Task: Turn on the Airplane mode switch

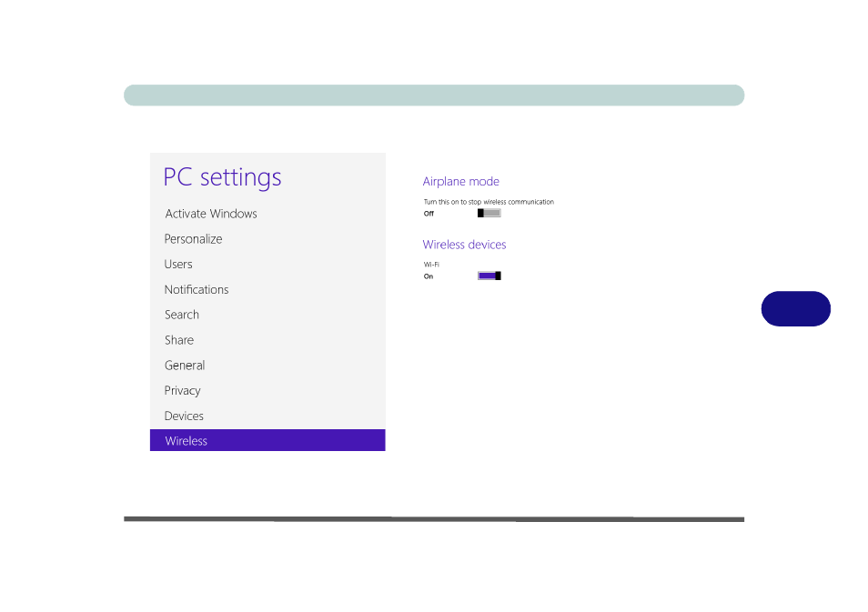Action: [489, 213]
